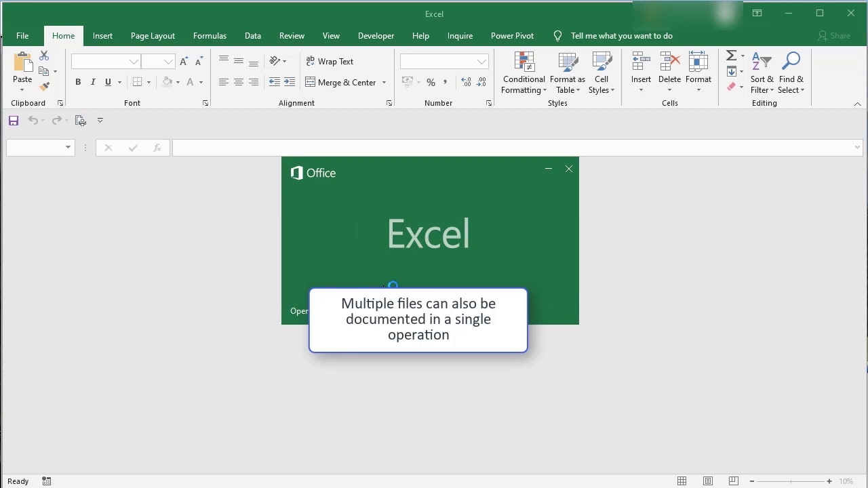
Task: Click the Insert Function fx icon
Action: point(157,148)
